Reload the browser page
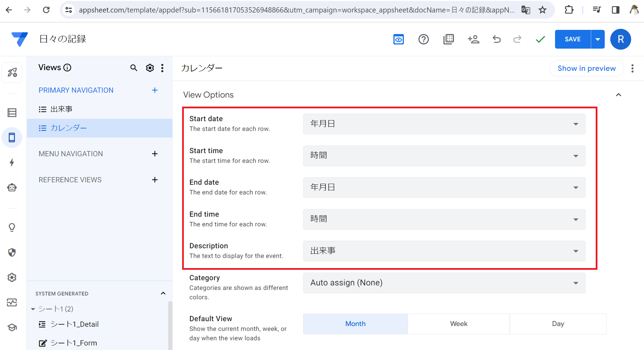Viewport: 644px width, 350px height. pos(46,10)
